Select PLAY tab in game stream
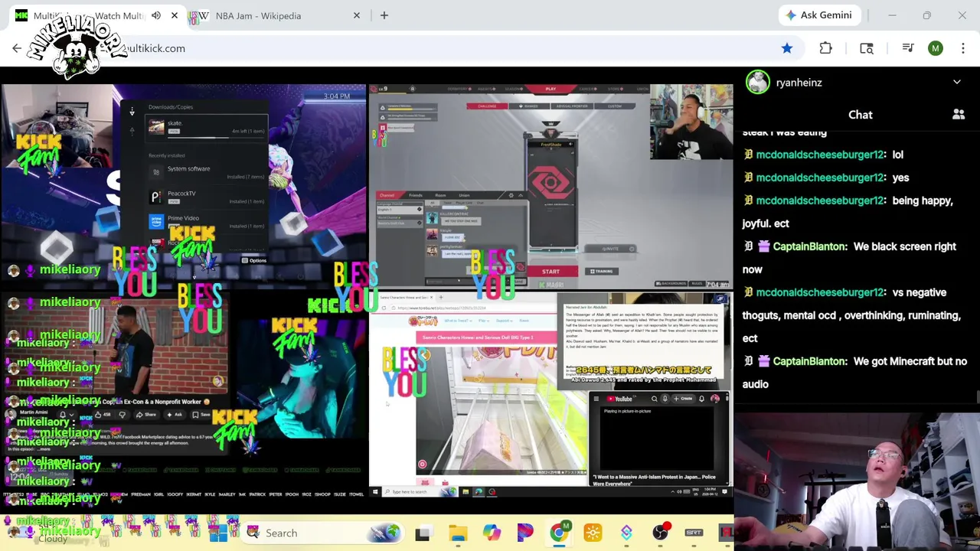980x551 pixels. (x=550, y=89)
